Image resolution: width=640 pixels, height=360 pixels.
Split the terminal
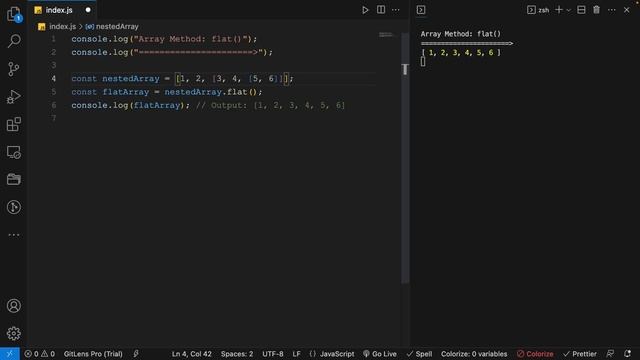[x=581, y=10]
